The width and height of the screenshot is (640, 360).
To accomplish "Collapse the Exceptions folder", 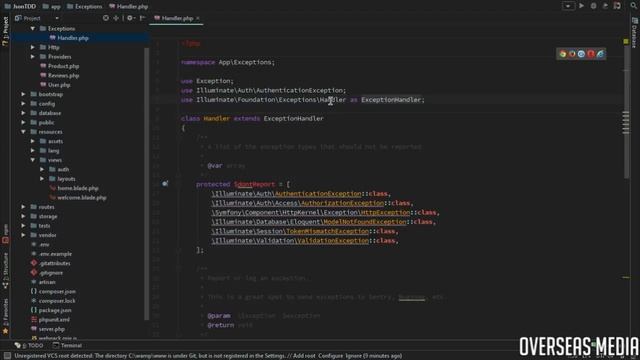I will pyautogui.click(x=33, y=29).
